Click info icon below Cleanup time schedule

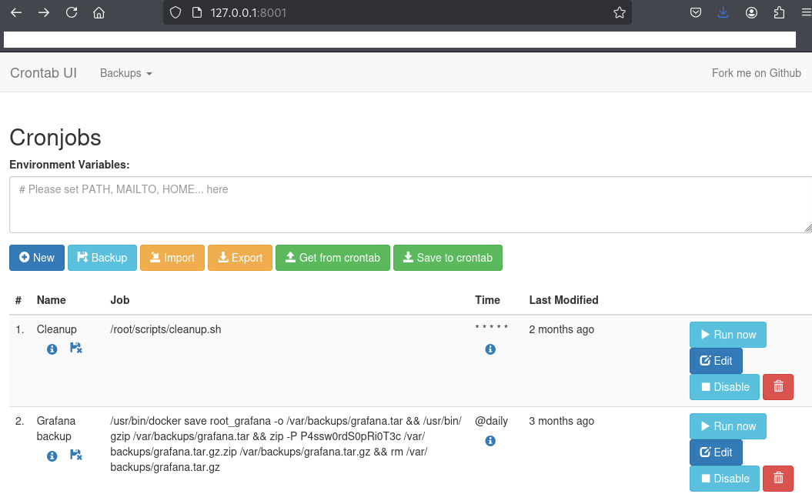pyautogui.click(x=490, y=349)
